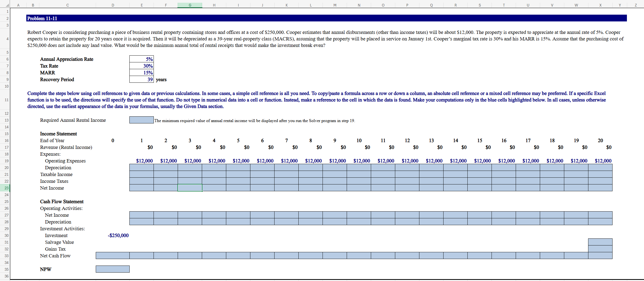The width and height of the screenshot is (644, 281).
Task: Click the Annual Appreciation Rate 5% cell
Action: tap(142, 59)
